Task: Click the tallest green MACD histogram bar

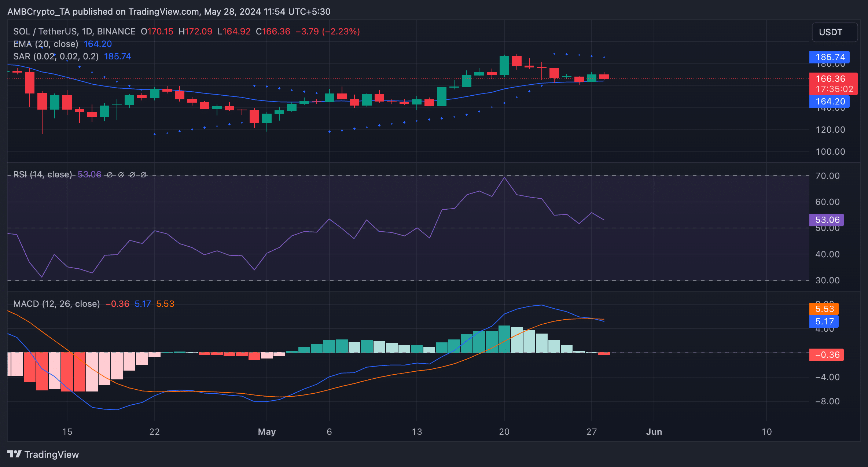Action: coord(504,339)
